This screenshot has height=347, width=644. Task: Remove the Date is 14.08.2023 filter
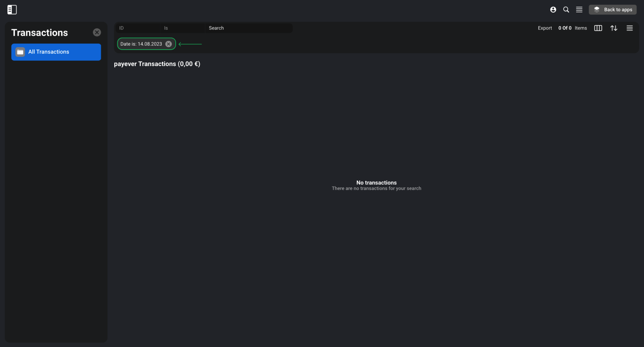pyautogui.click(x=169, y=44)
